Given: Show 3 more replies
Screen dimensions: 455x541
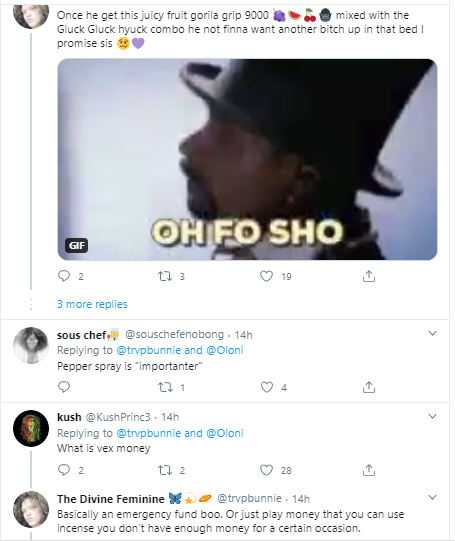Looking at the screenshot, I should coord(92,304).
